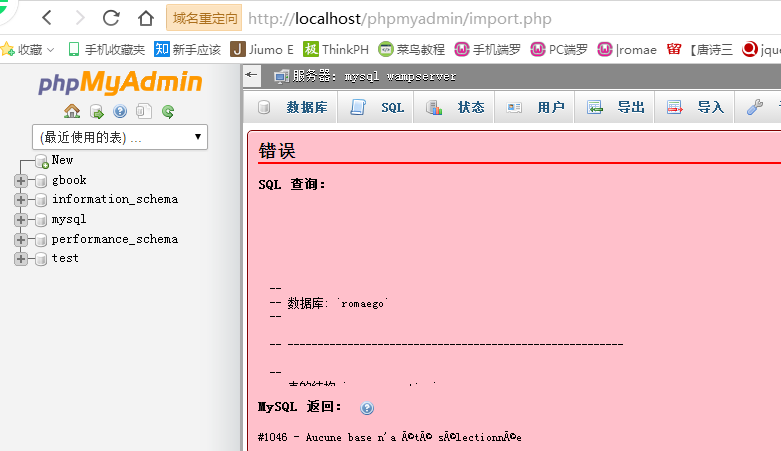
Task: Expand the performance_schema database node
Action: click(x=20, y=239)
